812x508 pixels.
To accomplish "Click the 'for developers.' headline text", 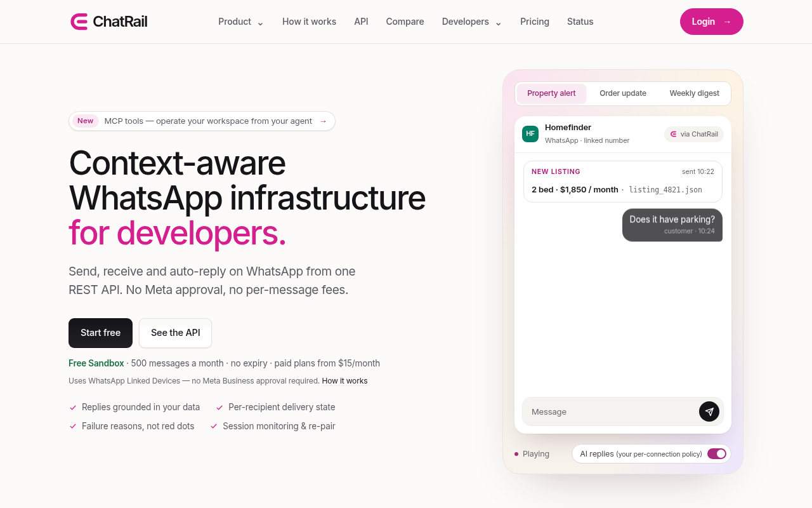I will coord(178,233).
